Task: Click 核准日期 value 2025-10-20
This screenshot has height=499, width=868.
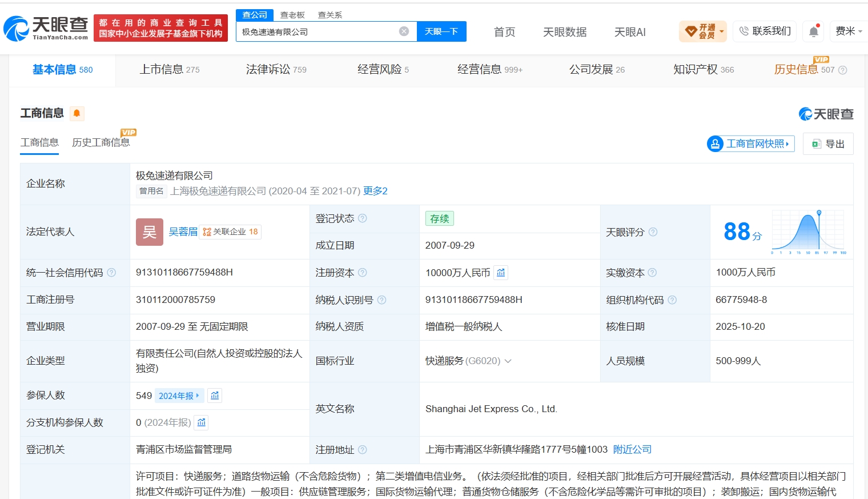Action: click(x=740, y=327)
